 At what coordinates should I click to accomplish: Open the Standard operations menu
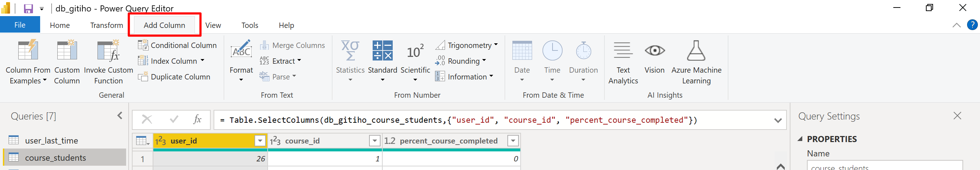(x=382, y=61)
